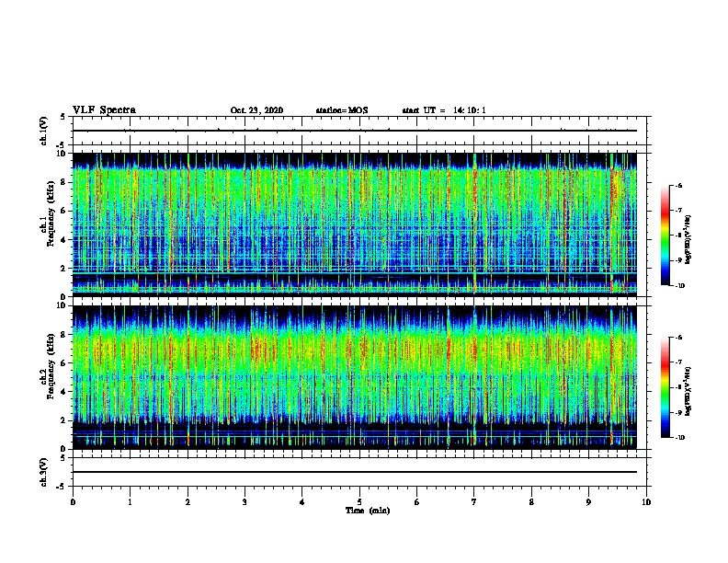Click the ch.2 colorbar PSD unit label
This screenshot has width=728, height=563.
(688, 391)
